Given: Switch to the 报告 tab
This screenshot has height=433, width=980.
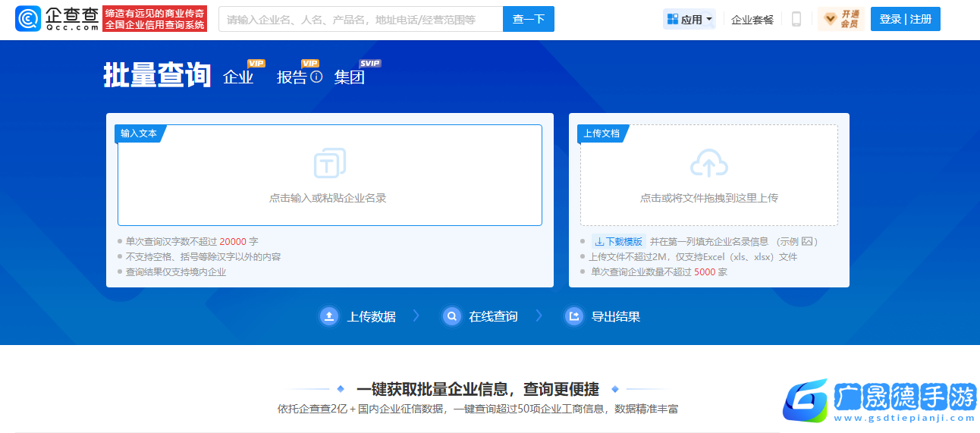Looking at the screenshot, I should click(x=292, y=77).
